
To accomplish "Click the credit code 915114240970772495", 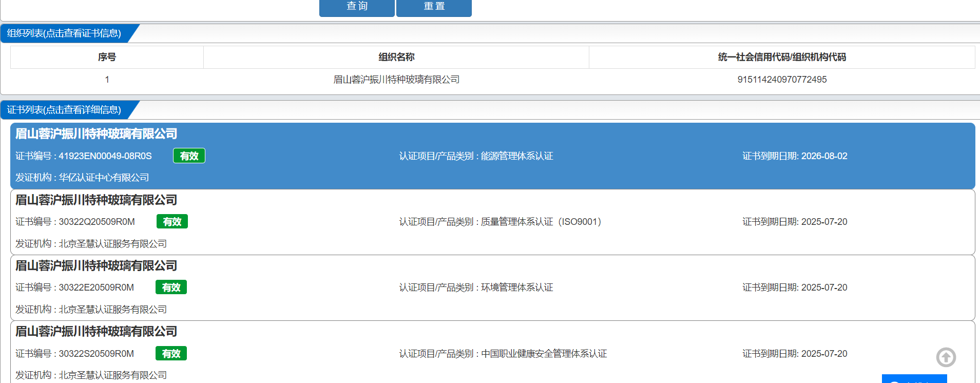I will [x=782, y=80].
